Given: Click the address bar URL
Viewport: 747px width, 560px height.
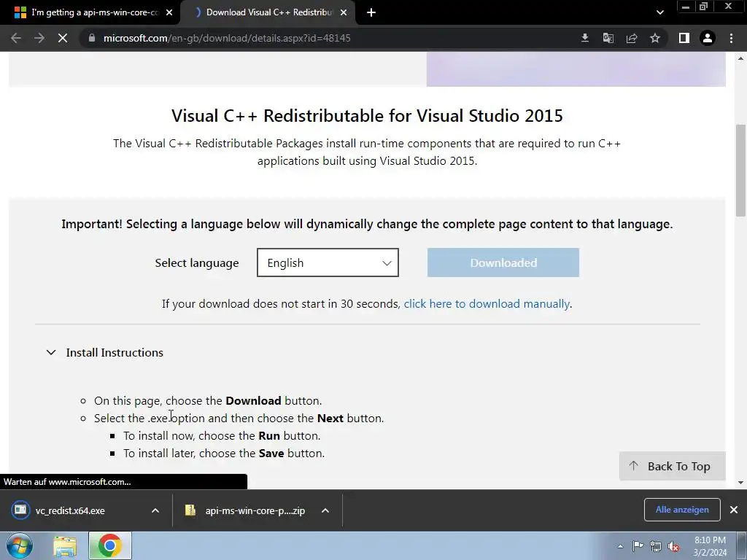Looking at the screenshot, I should pos(227,38).
